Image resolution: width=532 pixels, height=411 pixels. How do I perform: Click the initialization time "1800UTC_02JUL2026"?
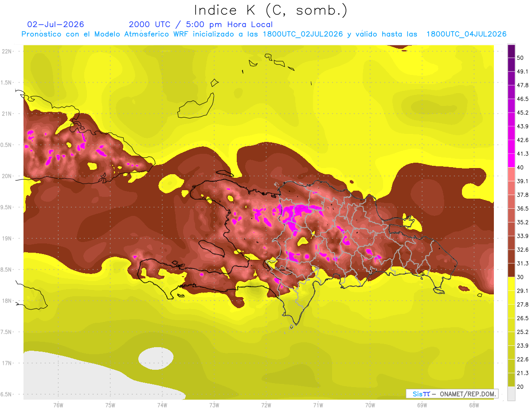303,34
